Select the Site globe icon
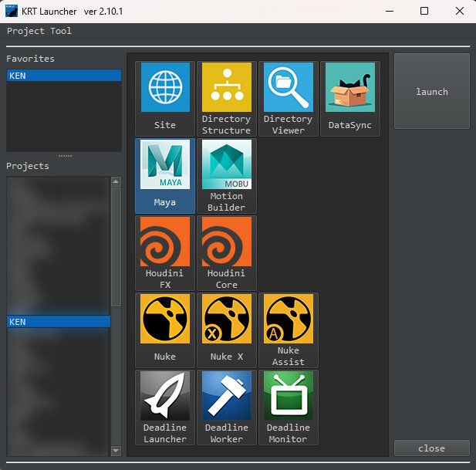This screenshot has height=470, width=476. click(165, 87)
